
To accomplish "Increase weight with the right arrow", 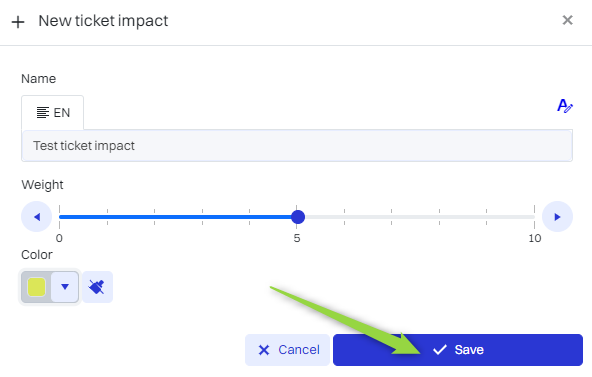I will 557,217.
